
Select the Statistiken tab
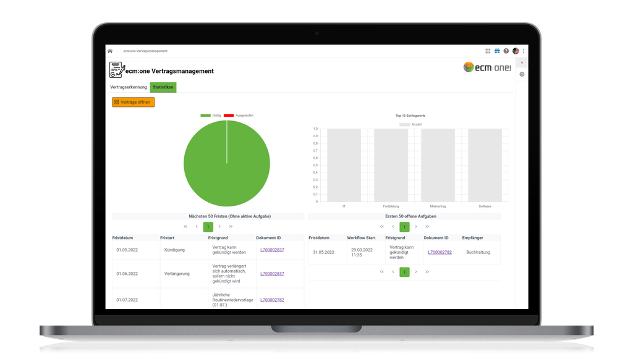[163, 87]
